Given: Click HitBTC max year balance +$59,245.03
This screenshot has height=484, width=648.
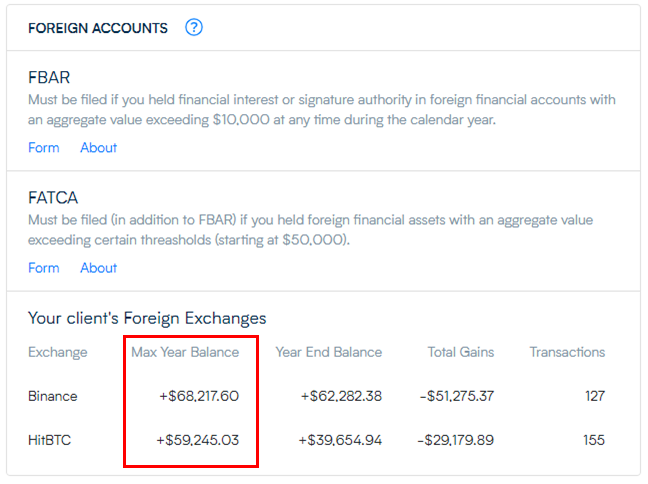Looking at the screenshot, I should (x=199, y=440).
